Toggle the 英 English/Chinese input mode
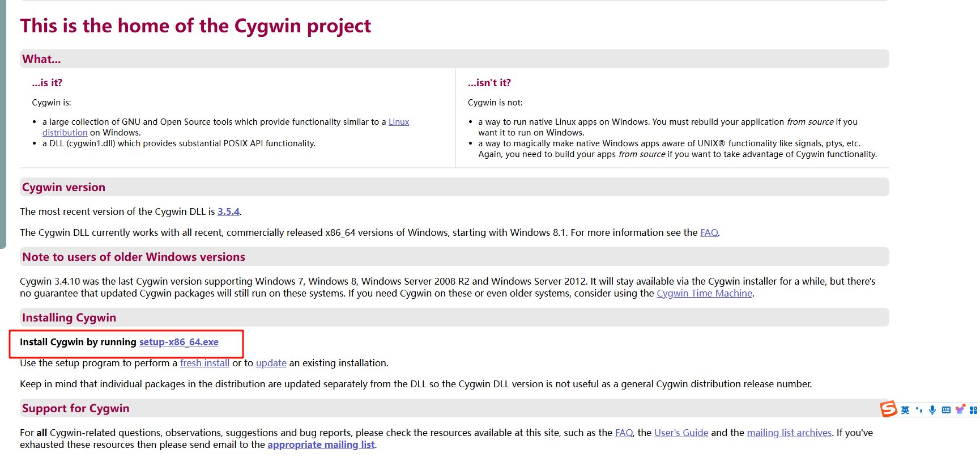This screenshot has width=980, height=457. pos(905,410)
